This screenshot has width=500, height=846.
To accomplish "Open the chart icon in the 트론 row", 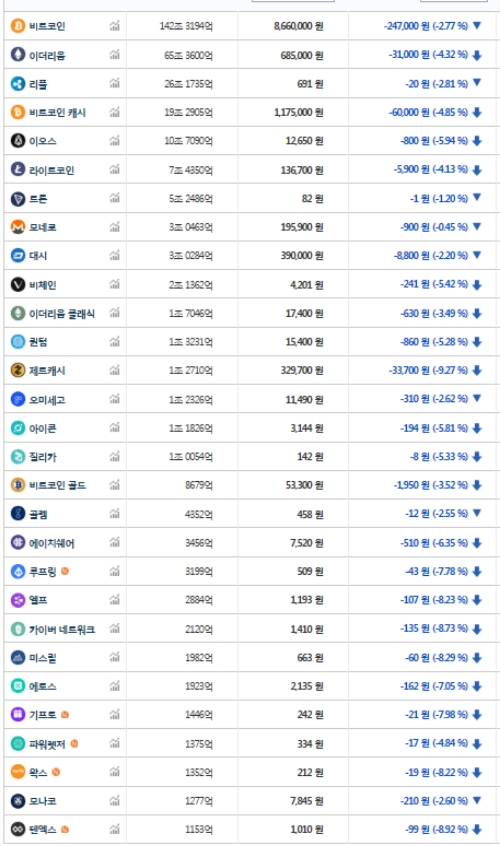I will (114, 198).
